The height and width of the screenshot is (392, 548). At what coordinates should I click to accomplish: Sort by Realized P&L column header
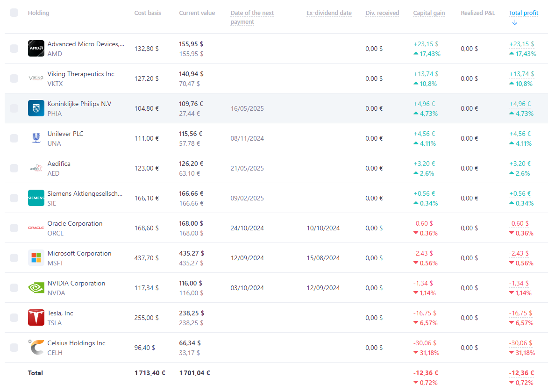click(478, 13)
